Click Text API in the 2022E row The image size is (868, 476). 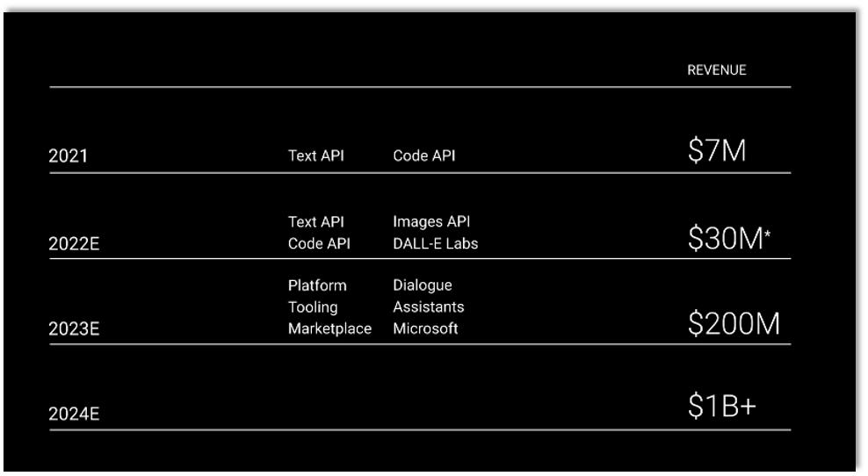pyautogui.click(x=315, y=222)
